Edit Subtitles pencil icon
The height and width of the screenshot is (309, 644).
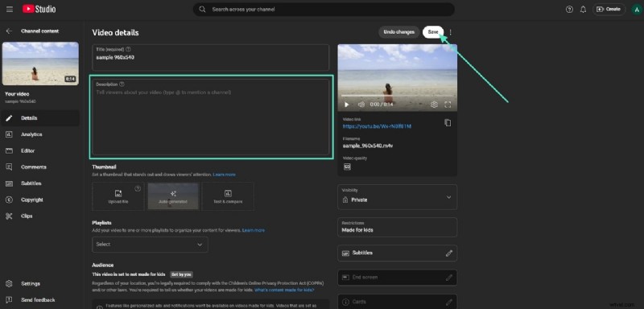click(449, 253)
